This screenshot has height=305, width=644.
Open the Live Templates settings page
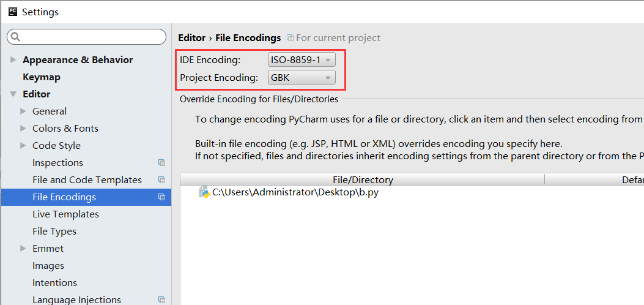tap(65, 214)
